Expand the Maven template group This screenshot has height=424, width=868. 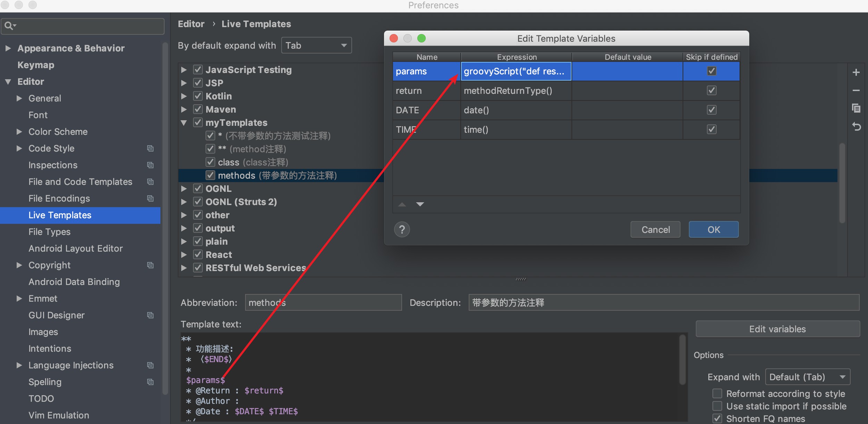184,109
